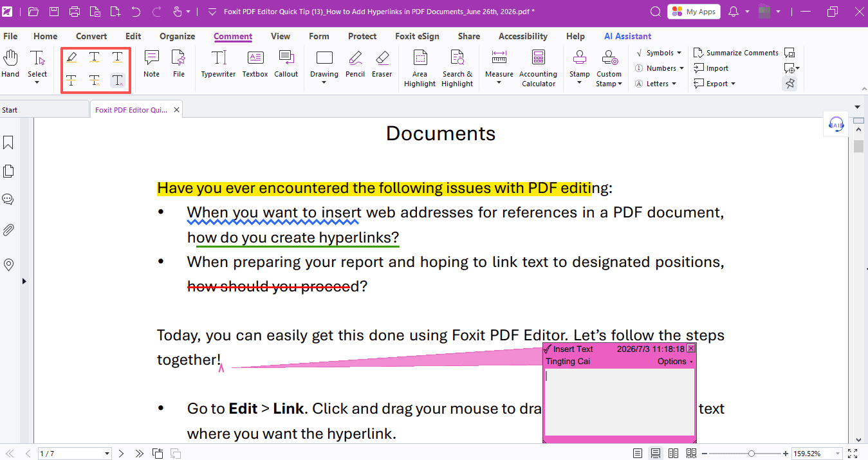The image size is (868, 460).
Task: Select the Insert Text caret tool
Action: [x=118, y=80]
